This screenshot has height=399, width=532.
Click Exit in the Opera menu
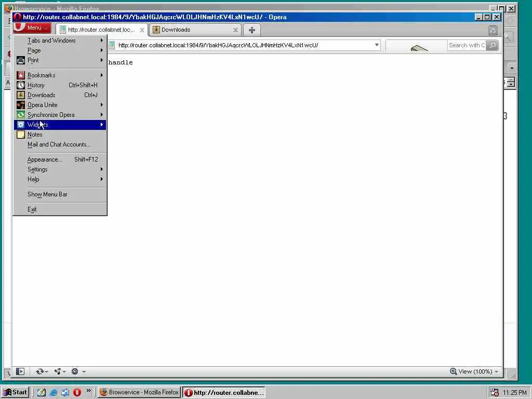tap(60, 209)
